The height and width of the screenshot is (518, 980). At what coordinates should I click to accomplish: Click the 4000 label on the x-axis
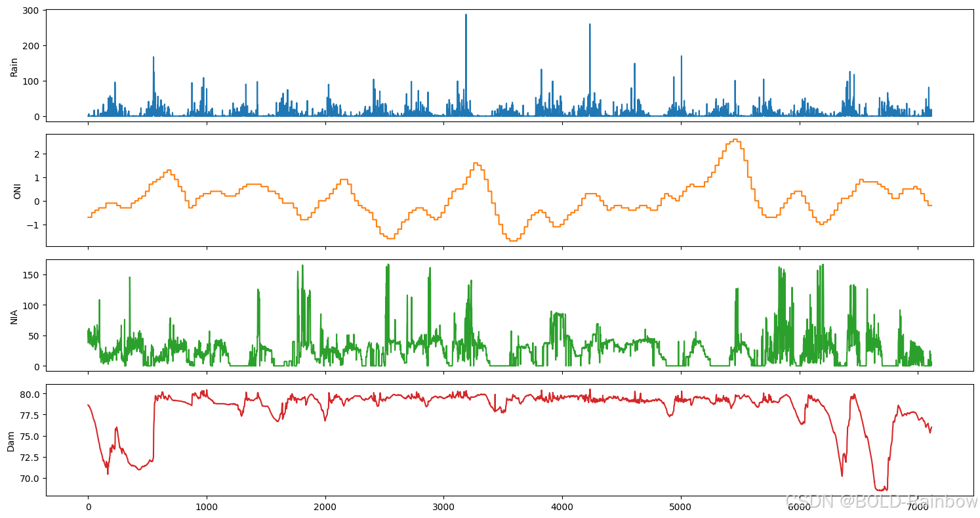(x=562, y=508)
